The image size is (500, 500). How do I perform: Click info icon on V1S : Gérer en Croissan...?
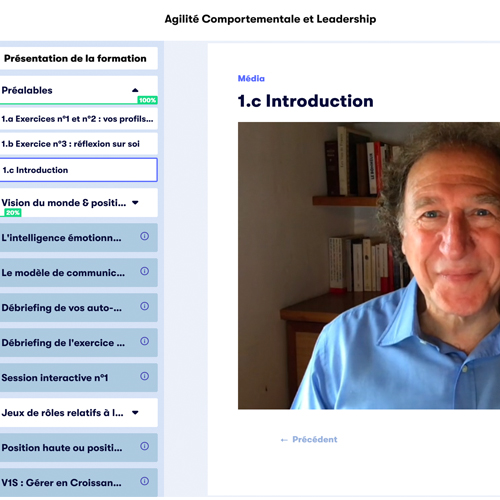[x=144, y=481]
